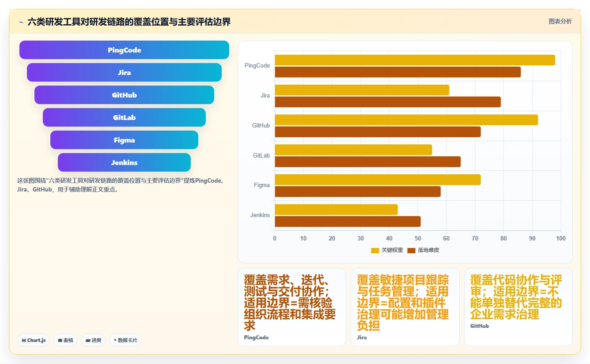Click Figma brown 落地难度 bar
The width and height of the screenshot is (590, 364).
(358, 191)
